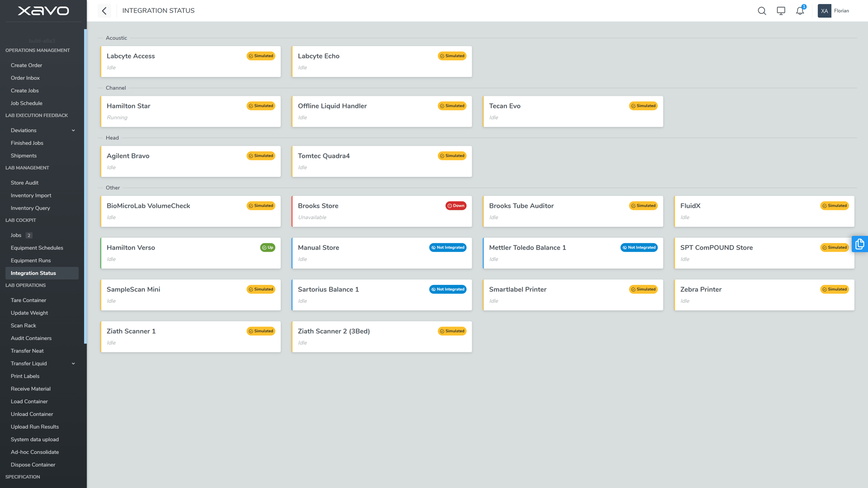Click Simulated badge on Agilent Bravo
The height and width of the screenshot is (488, 868).
(x=261, y=156)
